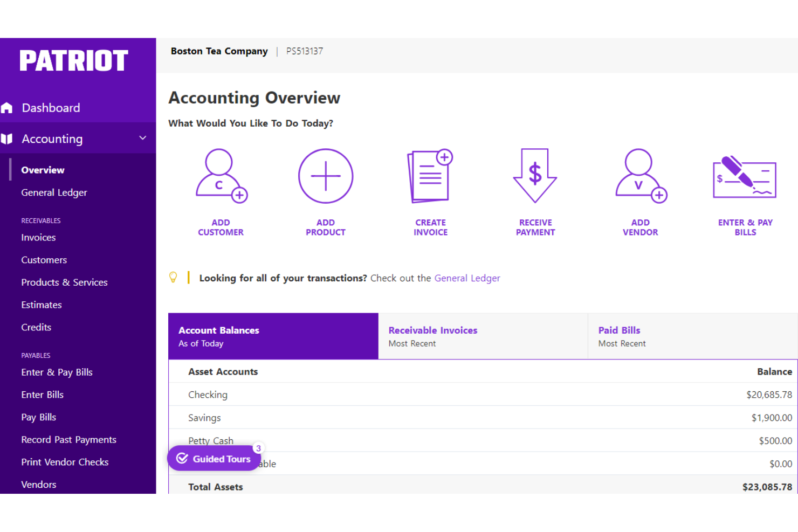The width and height of the screenshot is (798, 532).
Task: Click the CREATE INVOICE label
Action: coord(430,227)
